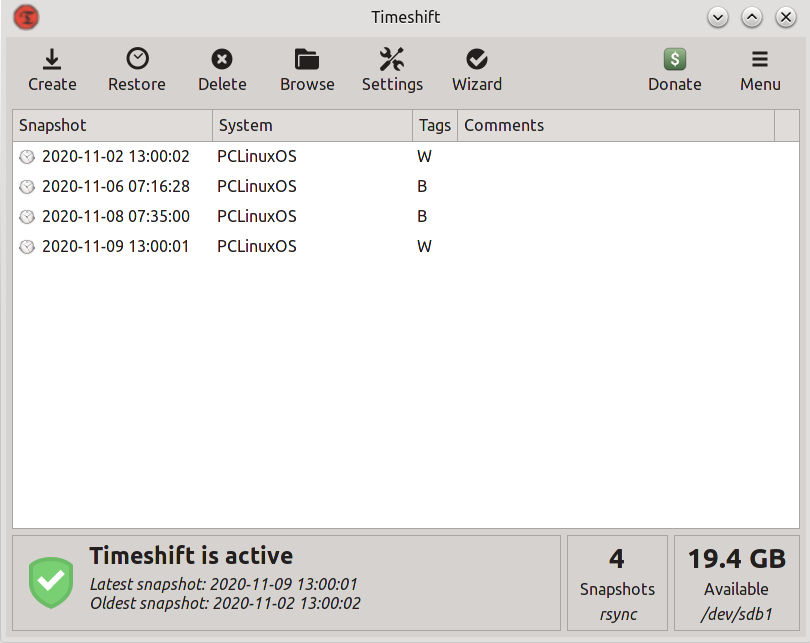Click the '4 Snapshots' count panel
The image size is (810, 643).
pos(617,583)
